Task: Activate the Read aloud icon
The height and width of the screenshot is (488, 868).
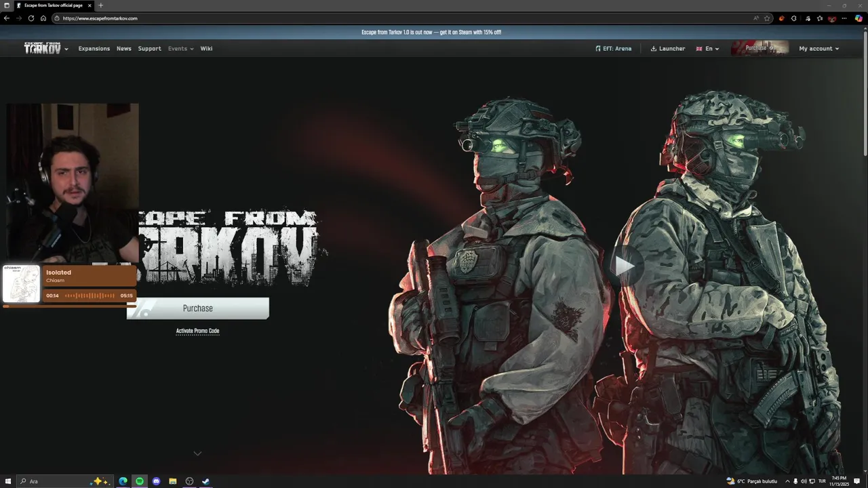Action: click(x=756, y=18)
